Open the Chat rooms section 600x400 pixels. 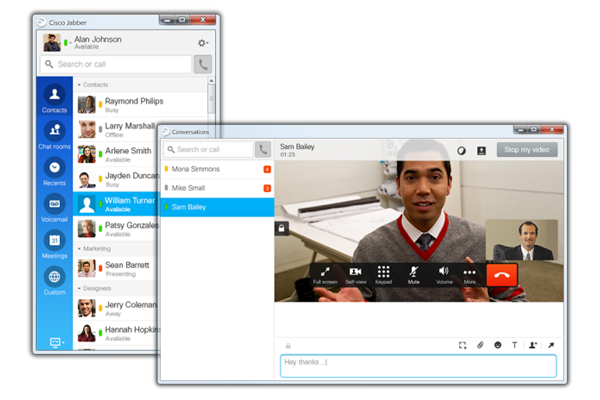55,134
